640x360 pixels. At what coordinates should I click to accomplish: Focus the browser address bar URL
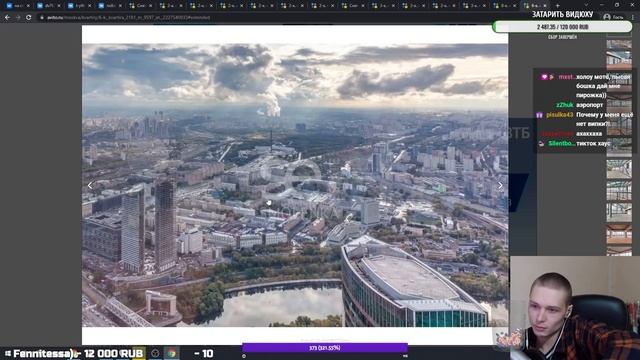pos(128,18)
